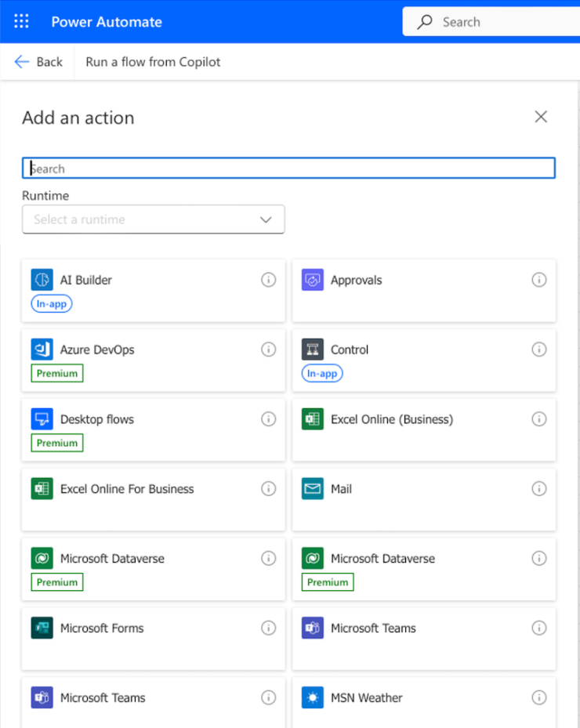This screenshot has height=728, width=580.
Task: Click inside the action search field
Action: click(x=288, y=167)
